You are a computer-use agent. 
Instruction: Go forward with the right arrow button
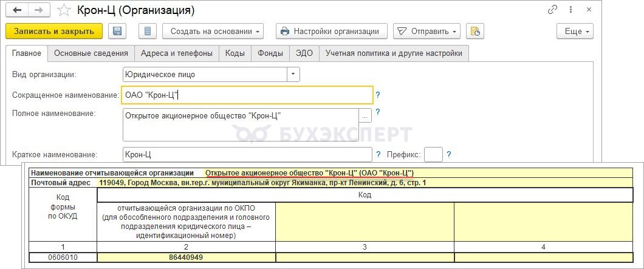point(39,10)
